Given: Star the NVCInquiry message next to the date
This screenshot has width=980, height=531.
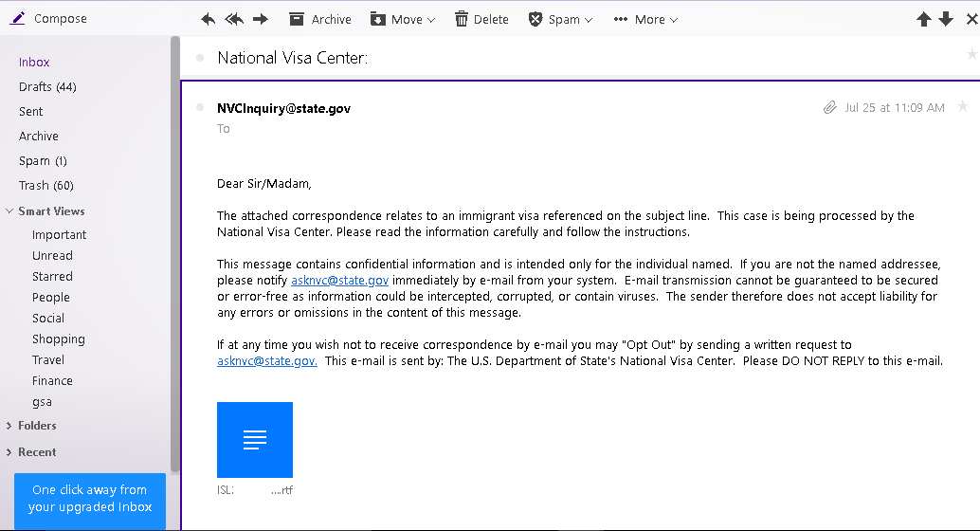Looking at the screenshot, I should tap(963, 107).
